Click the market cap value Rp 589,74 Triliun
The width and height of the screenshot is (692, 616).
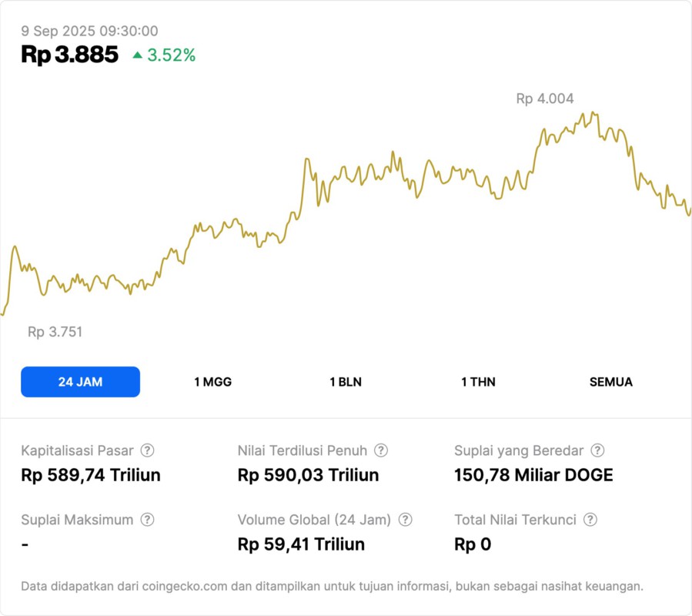pos(91,475)
